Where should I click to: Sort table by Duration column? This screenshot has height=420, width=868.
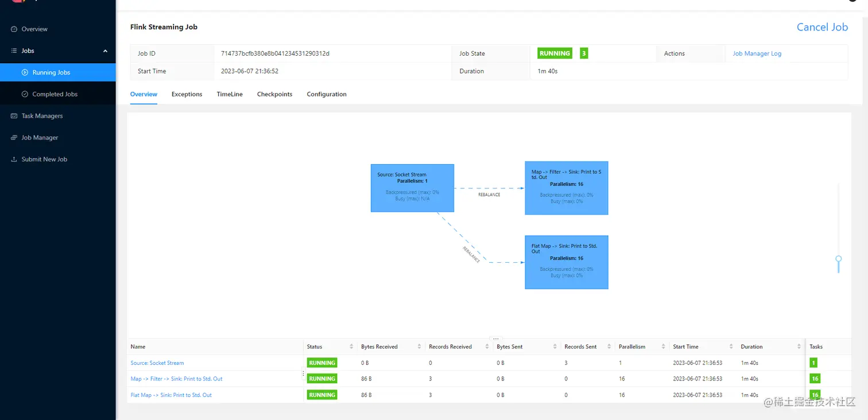click(x=799, y=347)
